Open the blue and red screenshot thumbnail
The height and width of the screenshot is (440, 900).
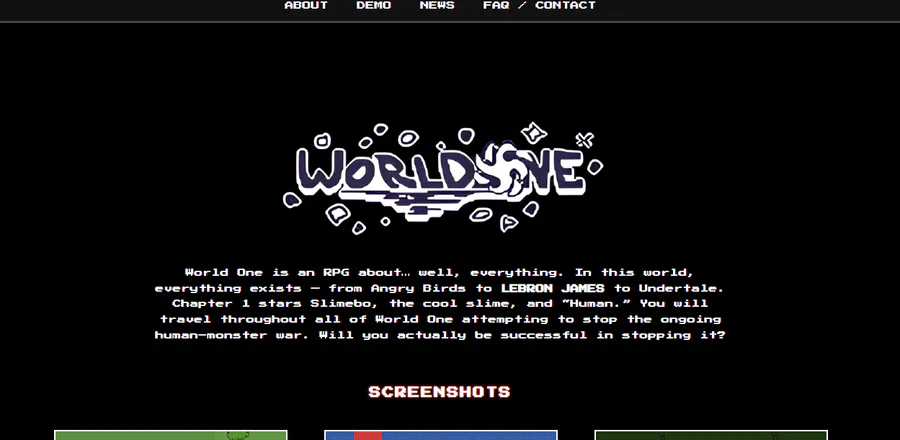click(x=441, y=435)
